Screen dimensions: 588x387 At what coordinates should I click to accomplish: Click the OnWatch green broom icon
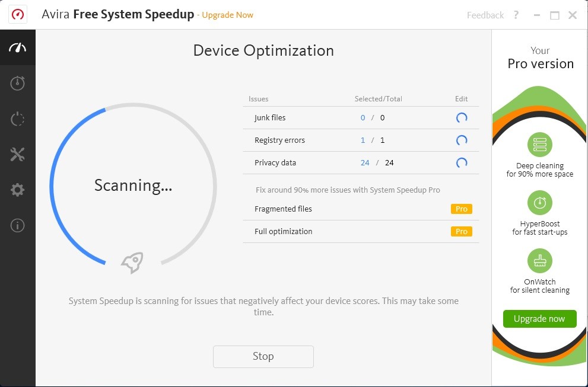pos(539,261)
